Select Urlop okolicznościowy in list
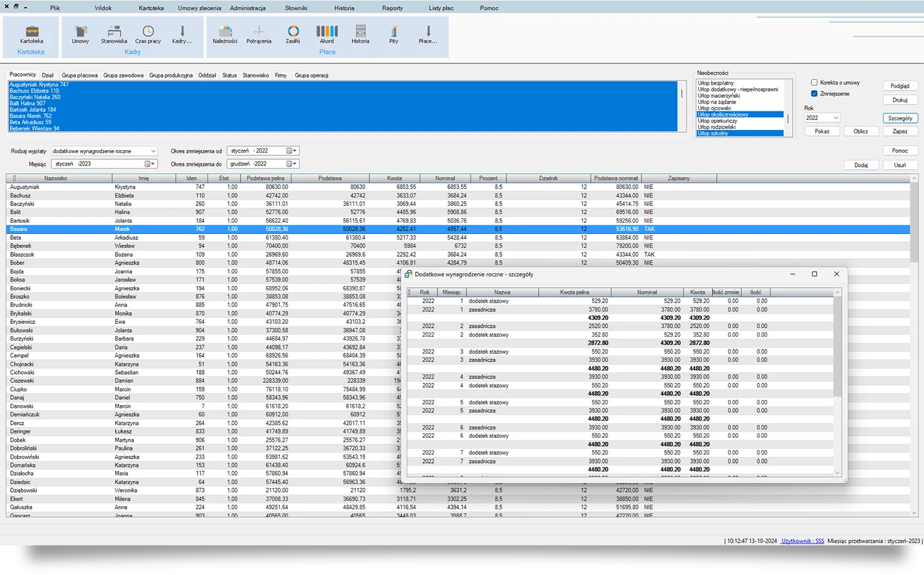Screen dimensions: 924x575 (x=740, y=115)
